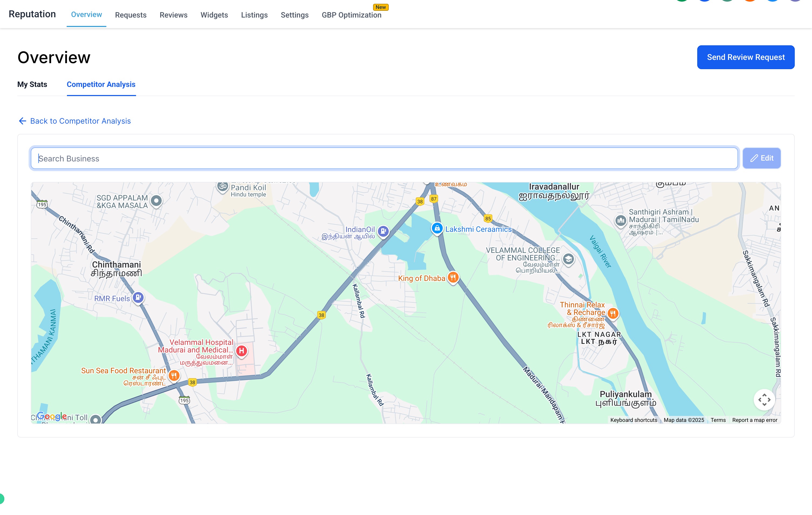Toggle the map fullscreen view button
812x515 pixels.
pos(764,400)
